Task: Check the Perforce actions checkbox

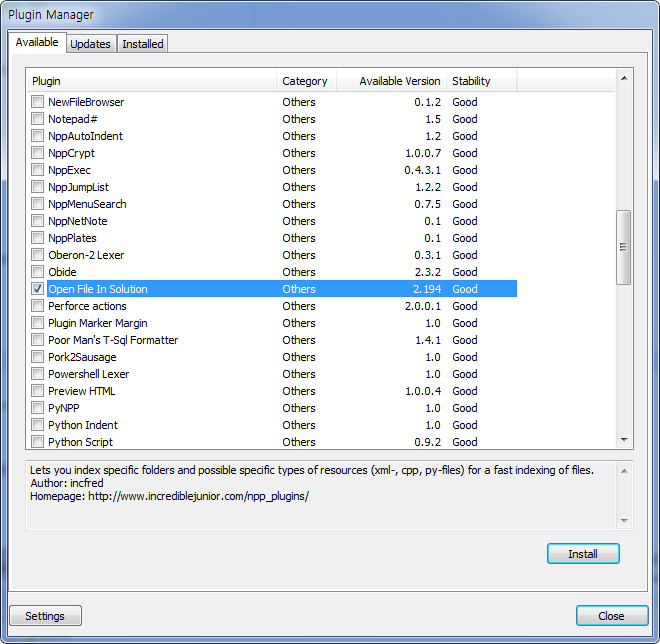Action: click(37, 306)
